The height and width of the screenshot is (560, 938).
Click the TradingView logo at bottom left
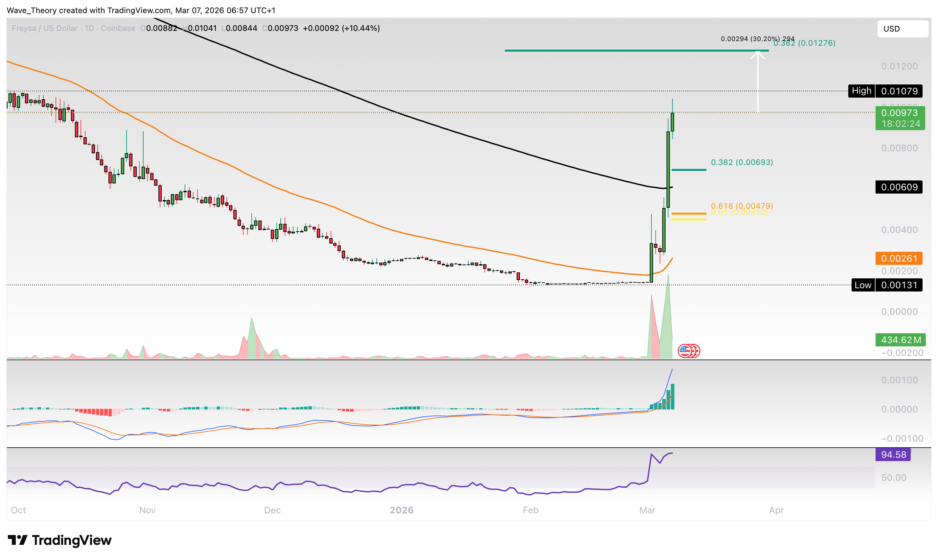59,540
